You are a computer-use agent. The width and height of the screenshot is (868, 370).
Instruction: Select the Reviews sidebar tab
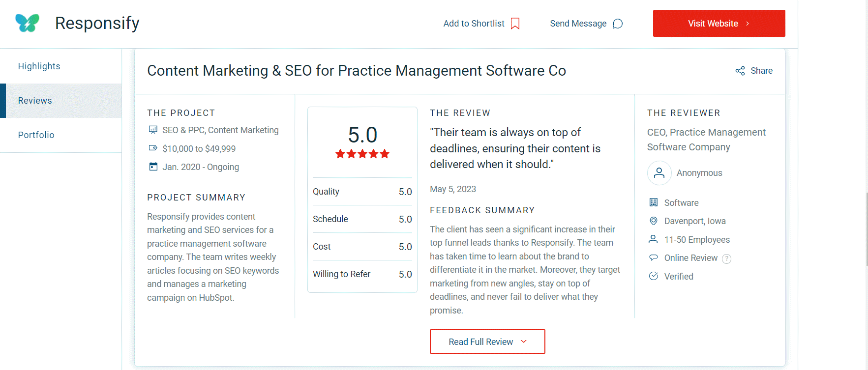click(61, 101)
